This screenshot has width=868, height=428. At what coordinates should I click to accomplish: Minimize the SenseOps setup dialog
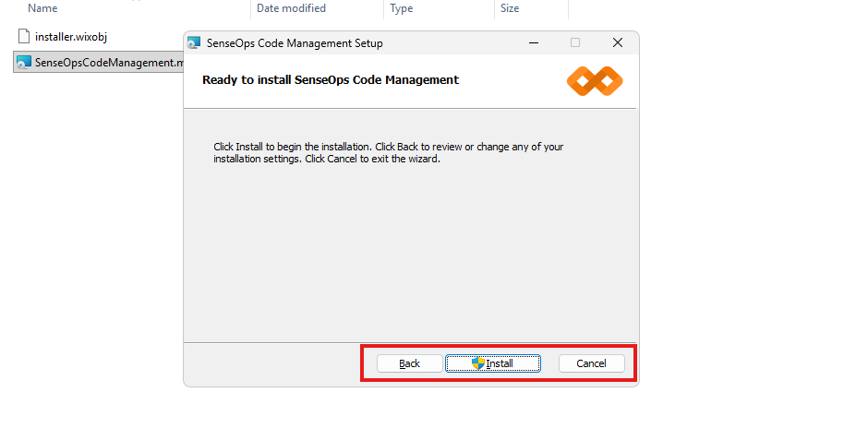[x=534, y=43]
